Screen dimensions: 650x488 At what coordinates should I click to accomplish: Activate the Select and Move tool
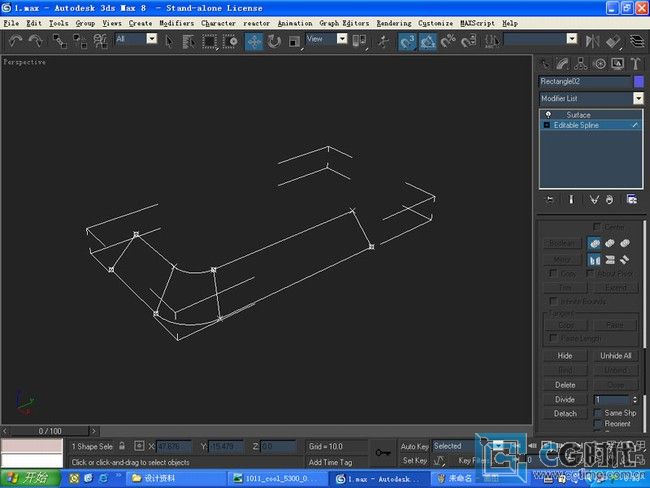click(x=254, y=41)
